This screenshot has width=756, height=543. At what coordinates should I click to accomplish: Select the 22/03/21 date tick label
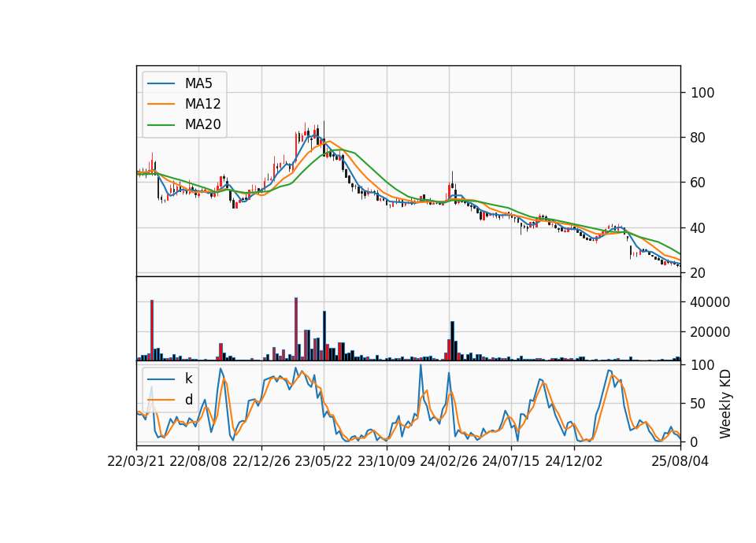tap(136, 461)
